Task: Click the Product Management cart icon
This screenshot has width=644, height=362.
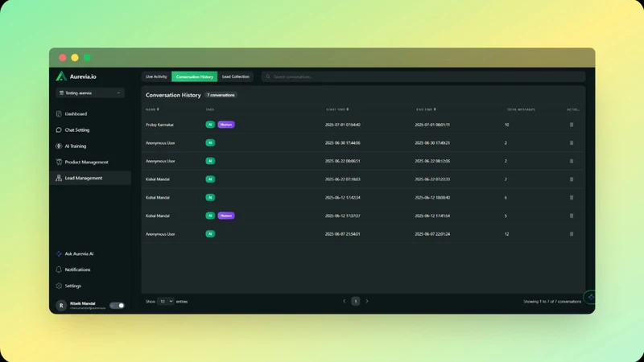Action: tap(59, 162)
